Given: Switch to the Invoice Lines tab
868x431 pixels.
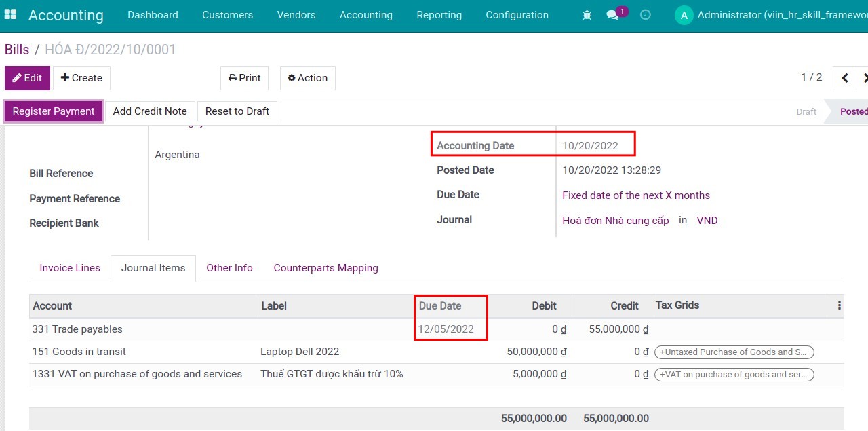Looking at the screenshot, I should 69,267.
